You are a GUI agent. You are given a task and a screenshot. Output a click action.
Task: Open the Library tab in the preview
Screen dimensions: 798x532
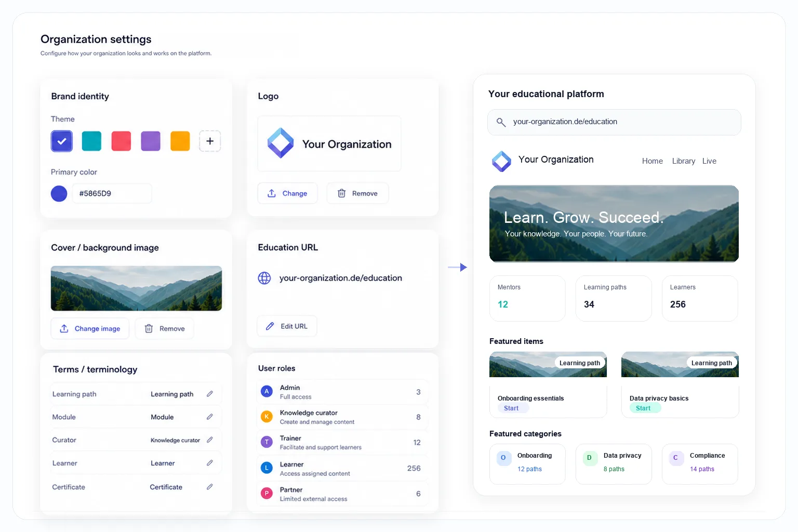[x=683, y=161]
